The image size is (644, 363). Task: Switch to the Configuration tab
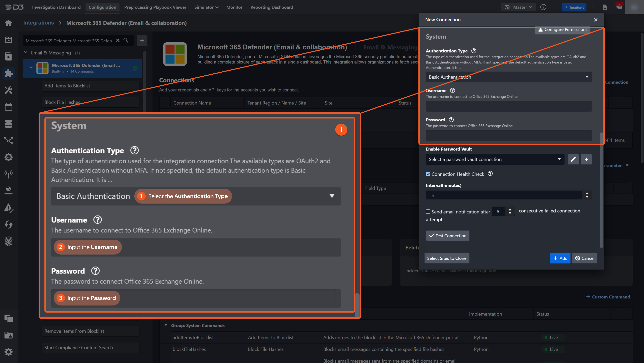pyautogui.click(x=102, y=7)
